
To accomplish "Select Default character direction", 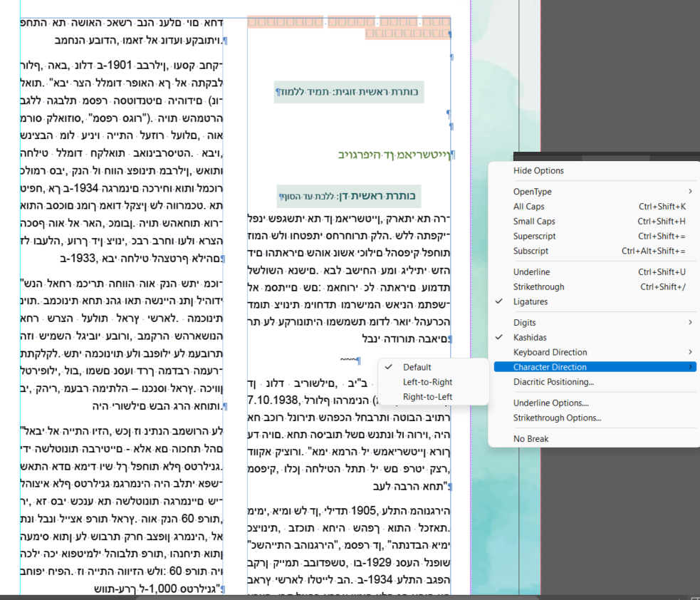I will tap(417, 367).
